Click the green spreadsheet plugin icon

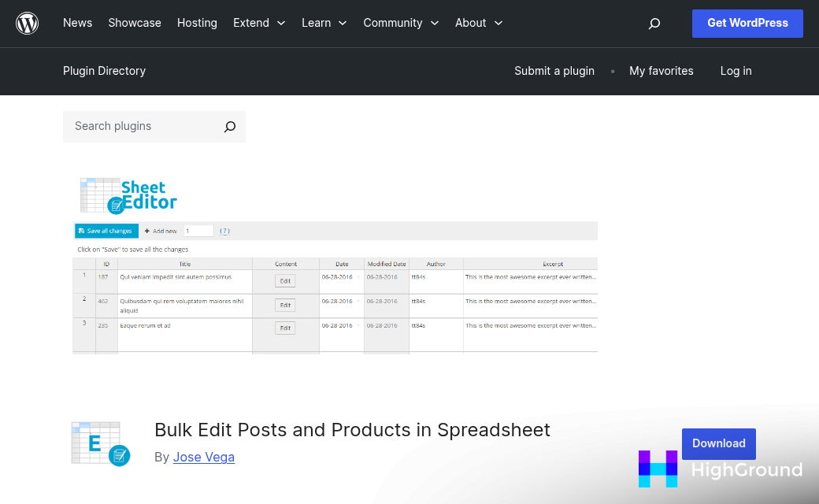[100, 443]
